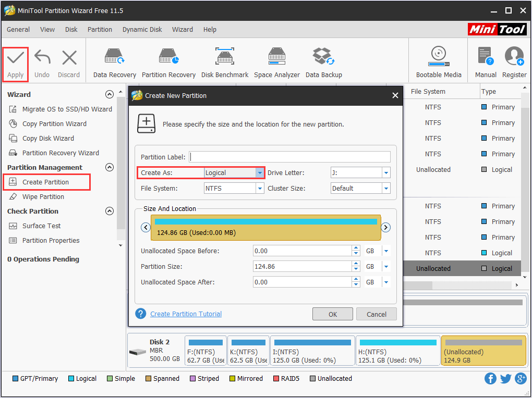
Task: Open the MiniTool Google Plus icon
Action: tap(521, 378)
